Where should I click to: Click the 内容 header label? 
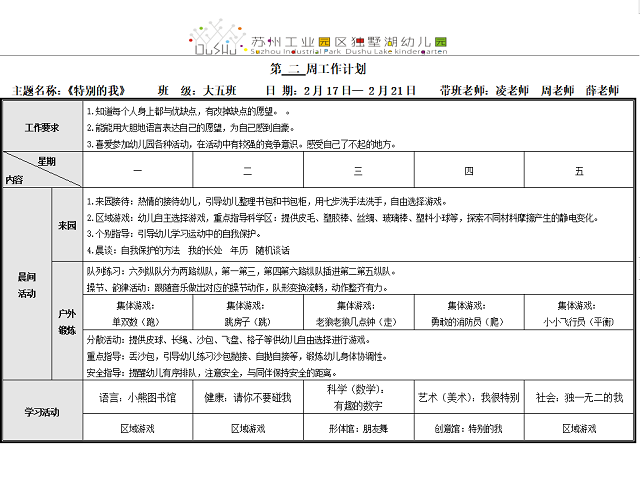pyautogui.click(x=14, y=180)
